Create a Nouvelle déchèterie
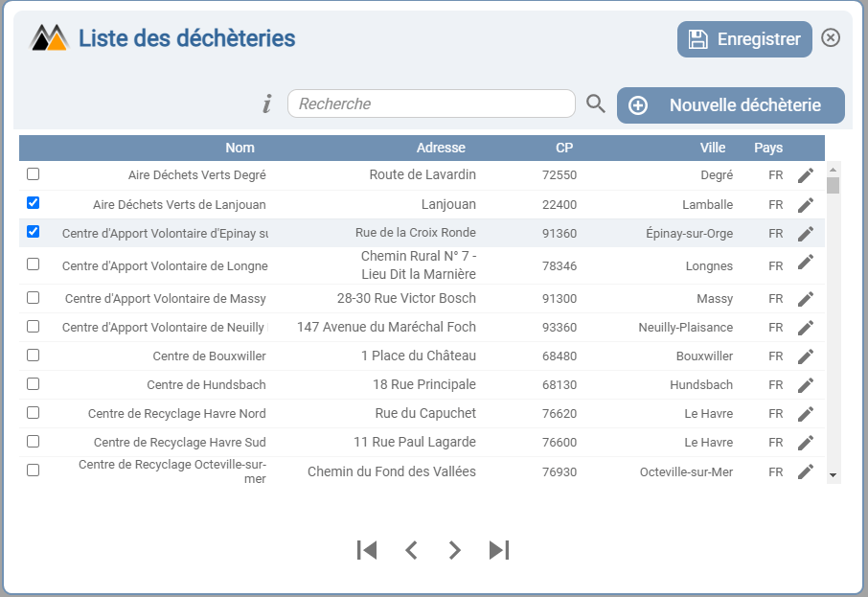868x597 pixels. [x=730, y=105]
